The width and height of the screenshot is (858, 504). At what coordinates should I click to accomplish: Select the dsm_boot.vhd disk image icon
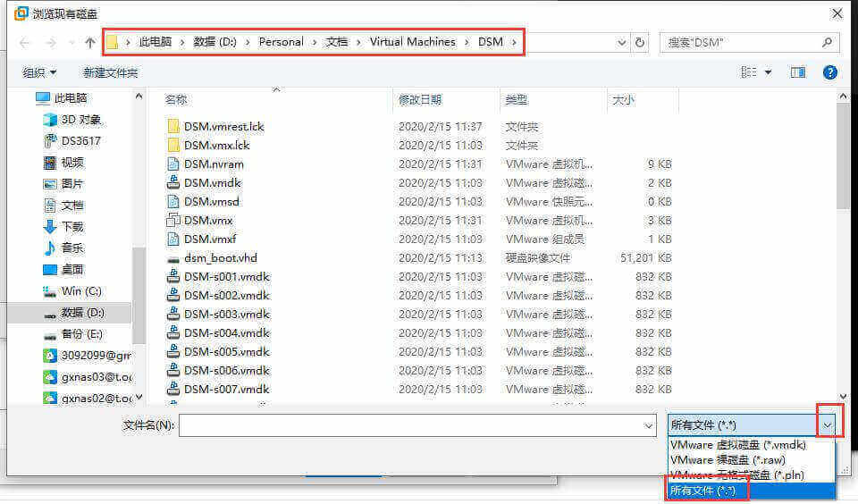tap(172, 258)
